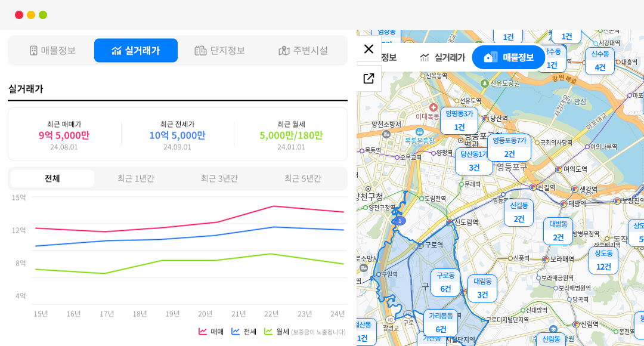644x346 pixels.
Task: Click the 단지정보 complex icon
Action: (200, 51)
